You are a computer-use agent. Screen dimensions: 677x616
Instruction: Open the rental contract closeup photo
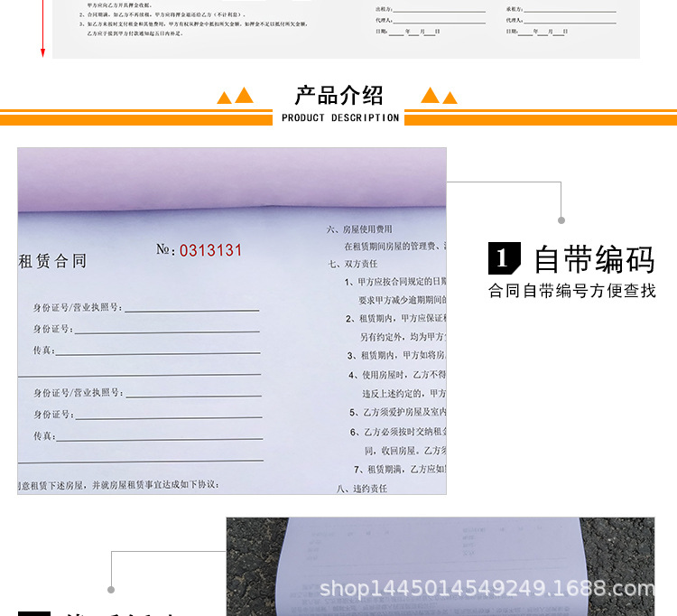(x=232, y=321)
